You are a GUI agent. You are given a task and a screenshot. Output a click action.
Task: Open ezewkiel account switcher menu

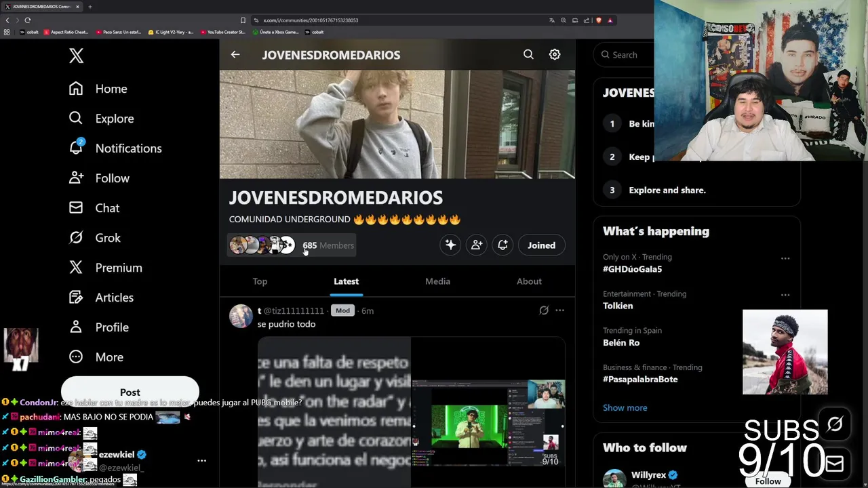click(201, 461)
